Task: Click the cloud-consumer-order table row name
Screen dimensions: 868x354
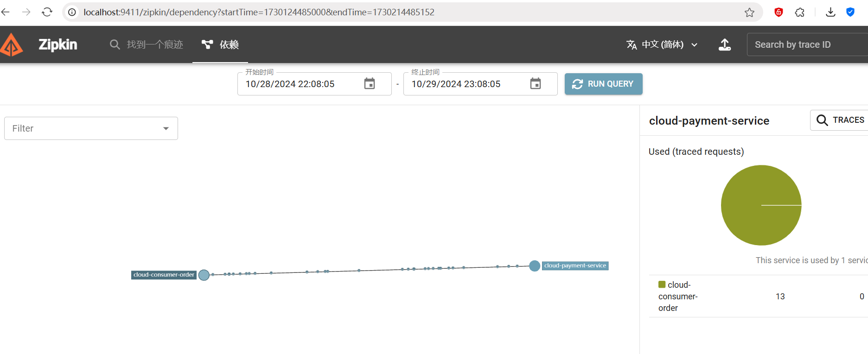Action: [x=678, y=296]
